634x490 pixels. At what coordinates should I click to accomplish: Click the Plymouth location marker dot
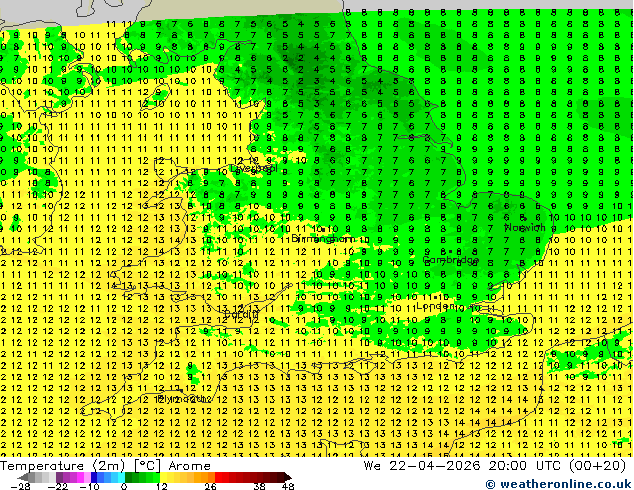181,391
